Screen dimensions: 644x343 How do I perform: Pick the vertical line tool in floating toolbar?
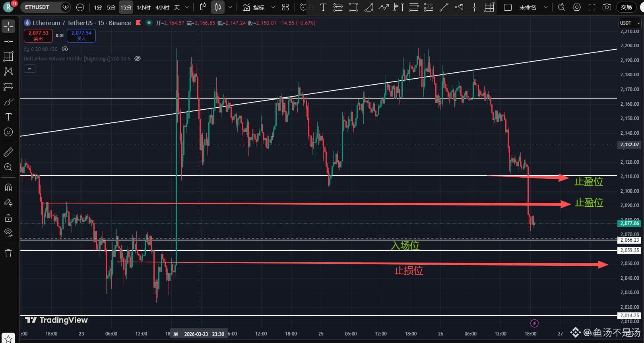(x=474, y=7)
